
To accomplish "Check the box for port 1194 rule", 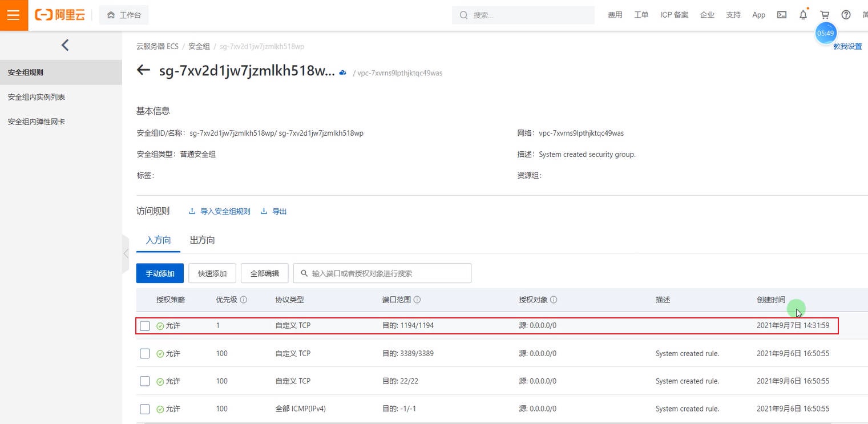I will (145, 326).
